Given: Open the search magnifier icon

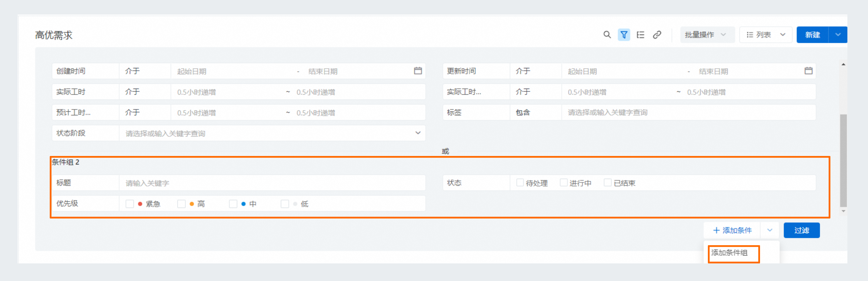Looking at the screenshot, I should (607, 35).
